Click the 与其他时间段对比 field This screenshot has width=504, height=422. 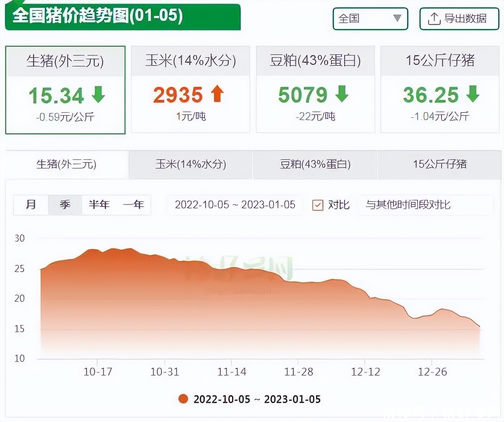pyautogui.click(x=425, y=205)
